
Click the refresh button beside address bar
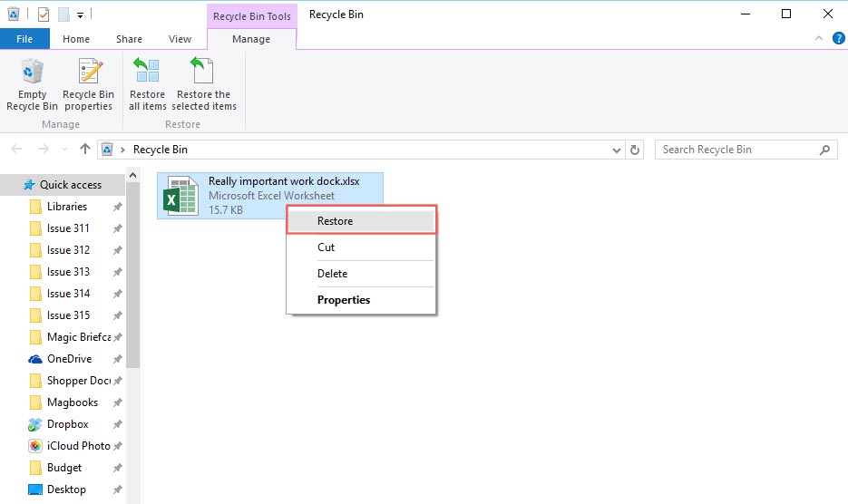[635, 150]
